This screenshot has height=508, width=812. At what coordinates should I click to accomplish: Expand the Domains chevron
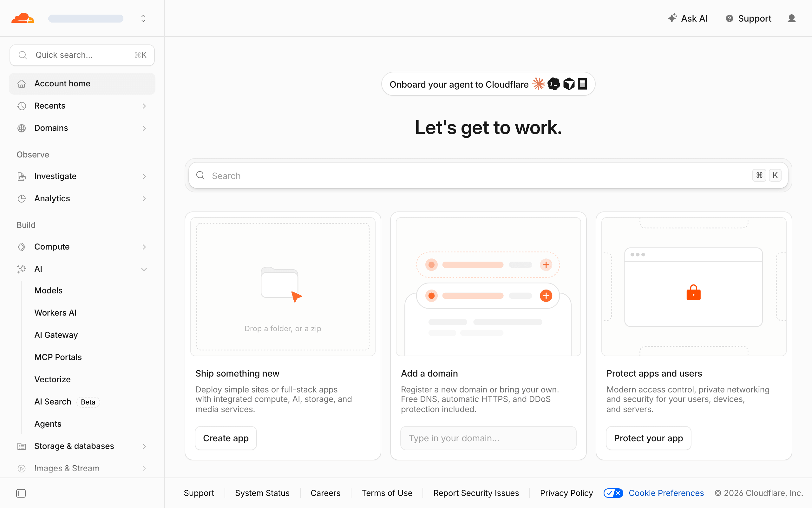(144, 128)
